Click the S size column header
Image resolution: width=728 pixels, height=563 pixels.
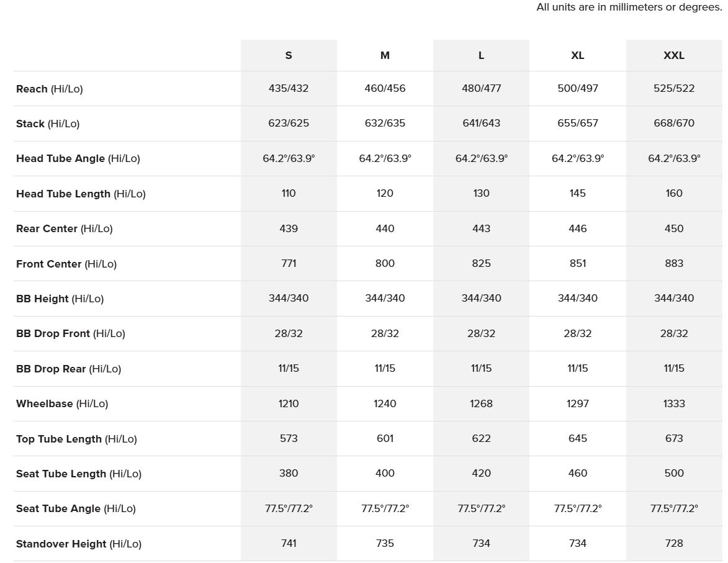(289, 55)
